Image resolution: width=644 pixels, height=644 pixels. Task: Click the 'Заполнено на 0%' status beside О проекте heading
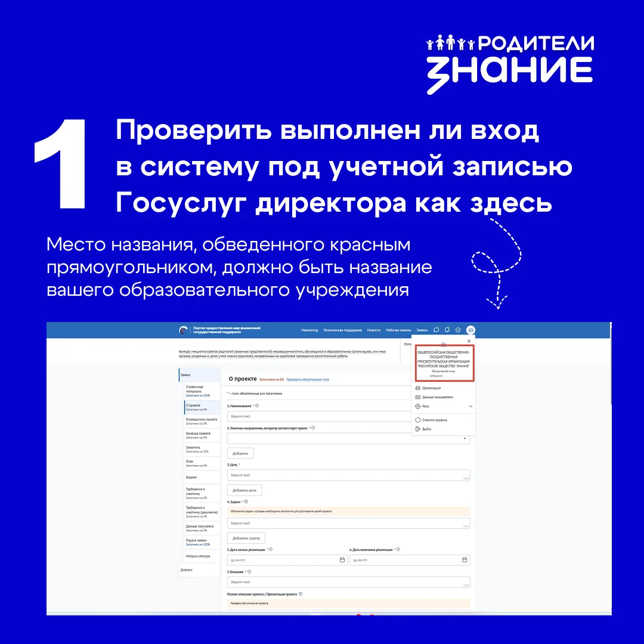coord(271,379)
